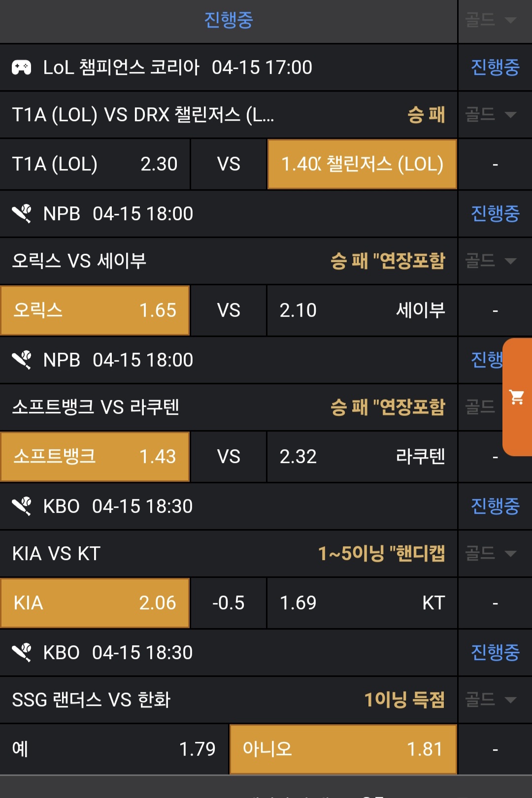Toggle the 소프트뱅크 1.43 odds selection
This screenshot has width=532, height=798.
(x=95, y=457)
